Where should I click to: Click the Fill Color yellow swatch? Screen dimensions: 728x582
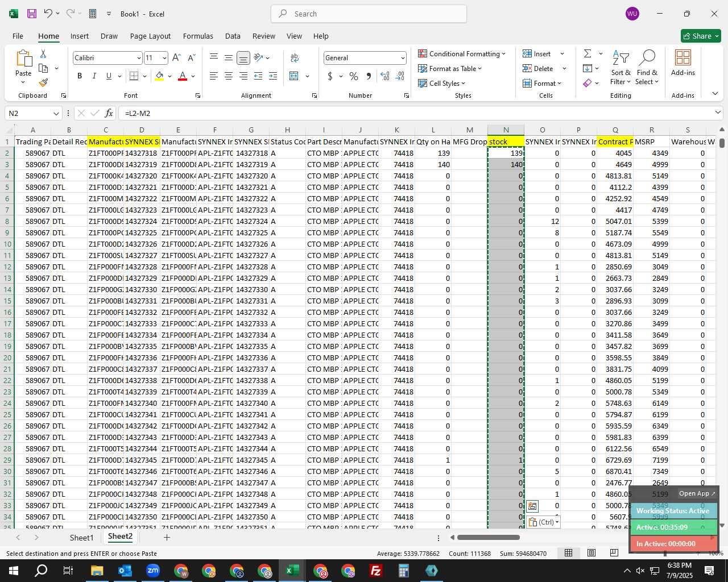pos(159,76)
